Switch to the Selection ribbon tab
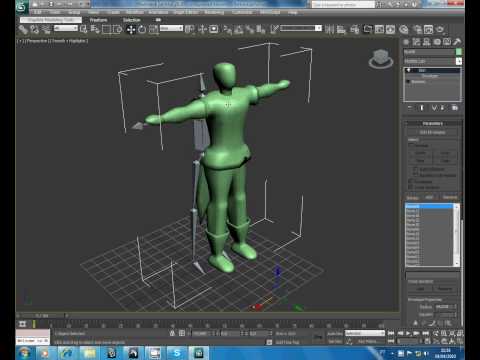 [x=132, y=20]
